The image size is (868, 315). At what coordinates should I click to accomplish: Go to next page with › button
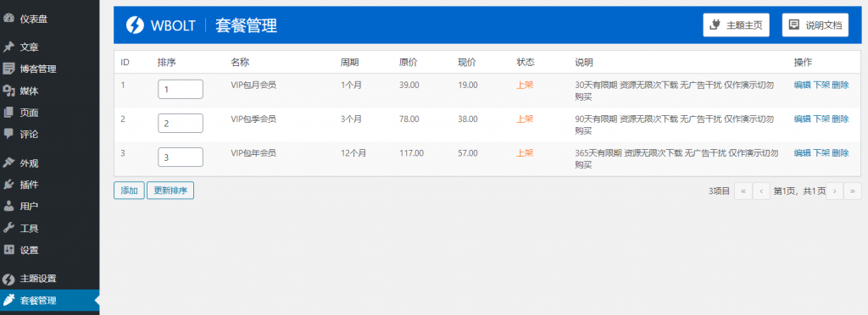tap(834, 191)
